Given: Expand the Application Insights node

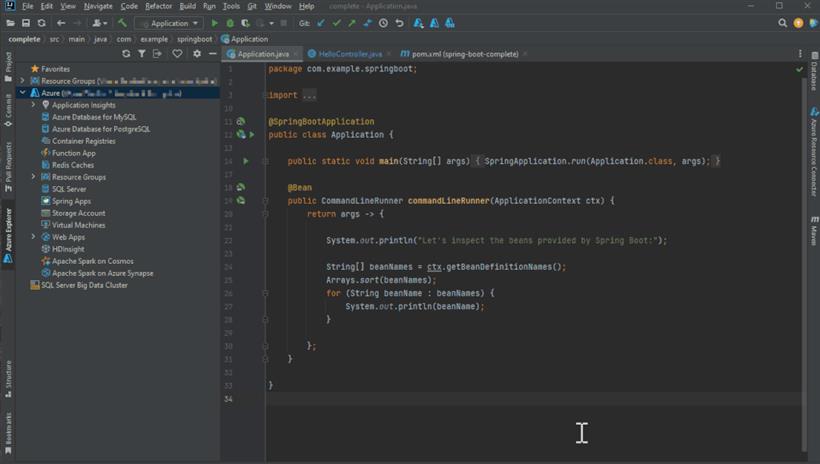Looking at the screenshot, I should point(33,105).
